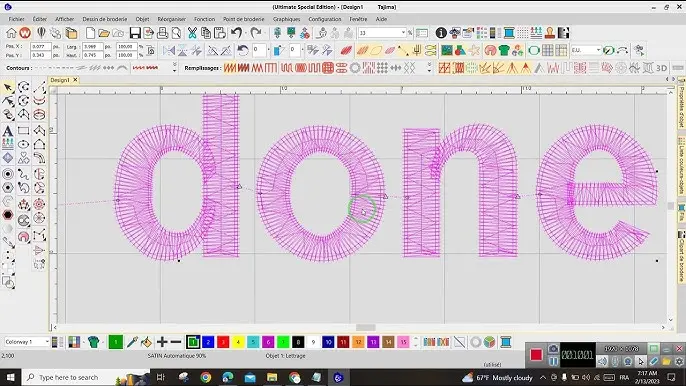This screenshot has height=386, width=686.
Task: Click the Redo arrow
Action: (256, 33)
